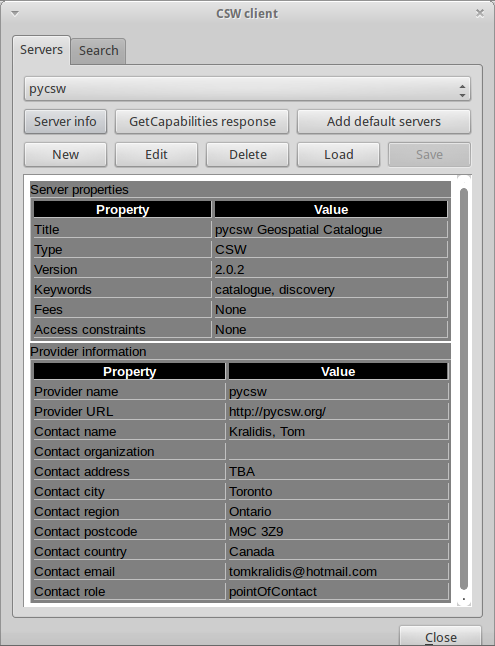Edit the selected server
The width and height of the screenshot is (495, 646).
click(156, 154)
